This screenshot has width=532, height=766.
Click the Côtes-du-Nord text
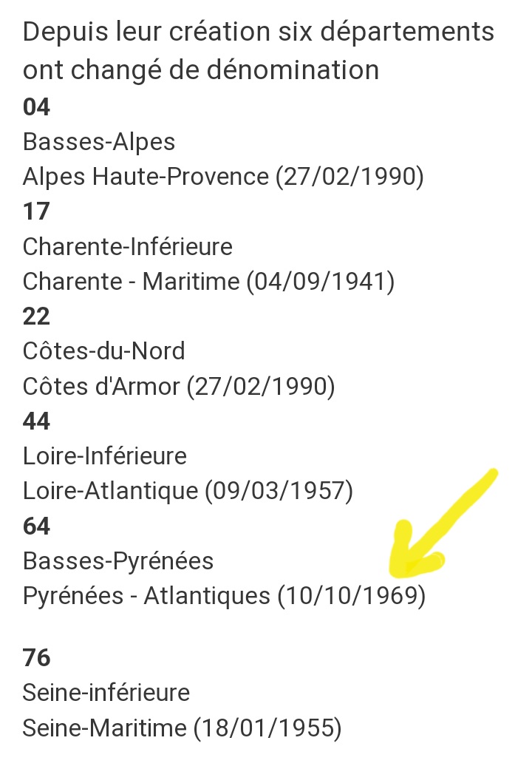pos(104,351)
